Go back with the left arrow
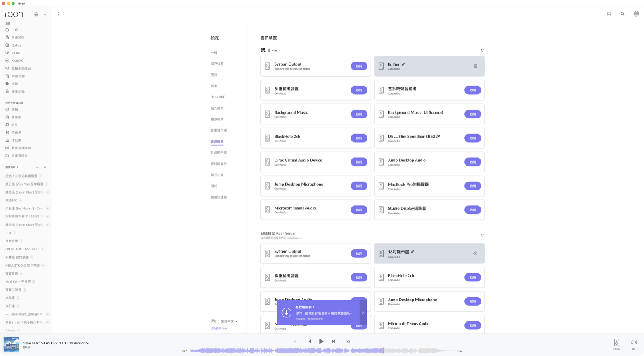This screenshot has height=356, width=644. pos(58,14)
